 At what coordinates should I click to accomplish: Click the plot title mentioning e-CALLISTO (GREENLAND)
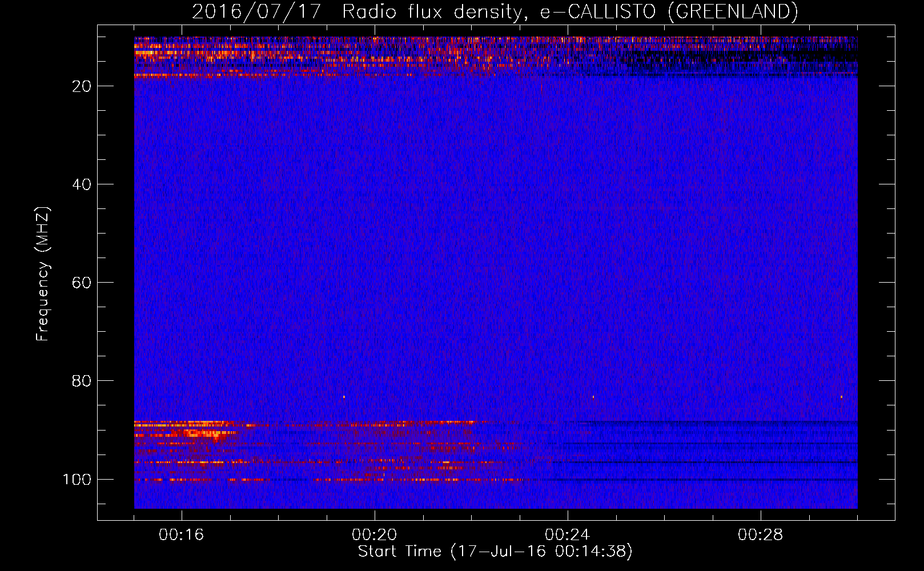pyautogui.click(x=495, y=11)
